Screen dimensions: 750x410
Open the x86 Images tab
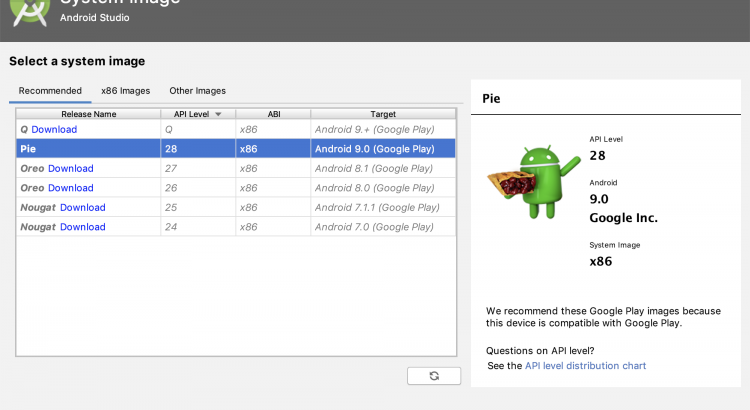[x=125, y=91]
